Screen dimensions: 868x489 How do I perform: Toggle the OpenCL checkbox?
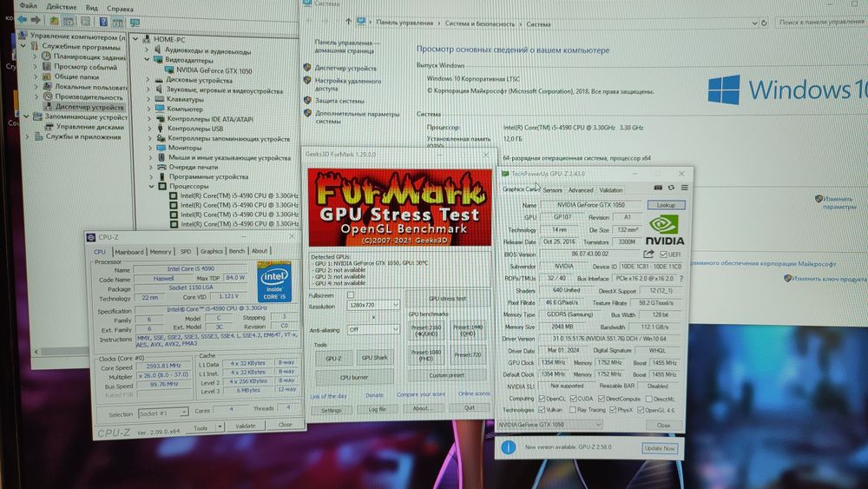point(542,398)
